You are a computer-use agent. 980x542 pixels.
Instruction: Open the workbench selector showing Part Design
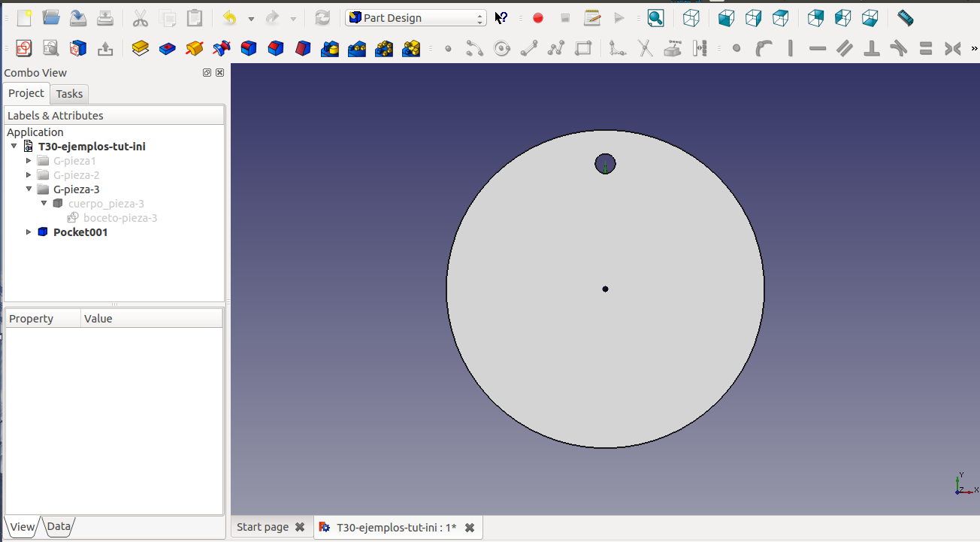click(x=416, y=18)
